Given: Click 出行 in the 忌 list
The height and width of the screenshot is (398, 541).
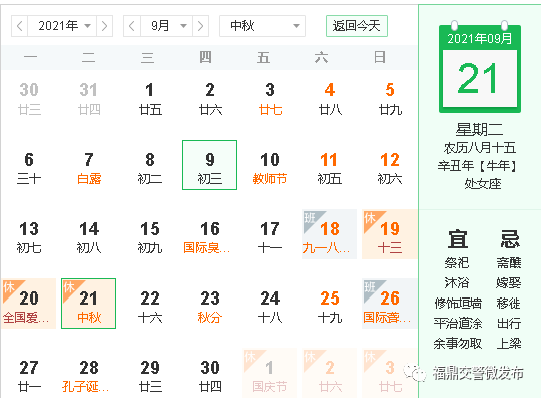Looking at the screenshot, I should tap(509, 324).
